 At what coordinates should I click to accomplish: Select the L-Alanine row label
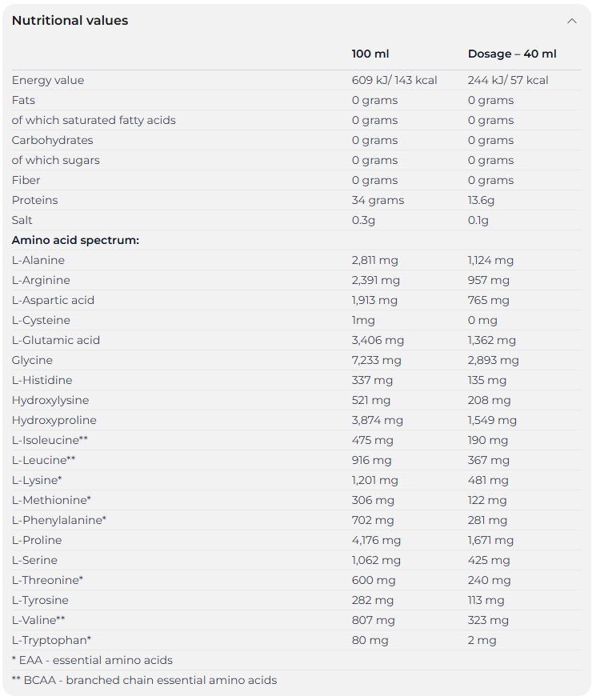[38, 260]
